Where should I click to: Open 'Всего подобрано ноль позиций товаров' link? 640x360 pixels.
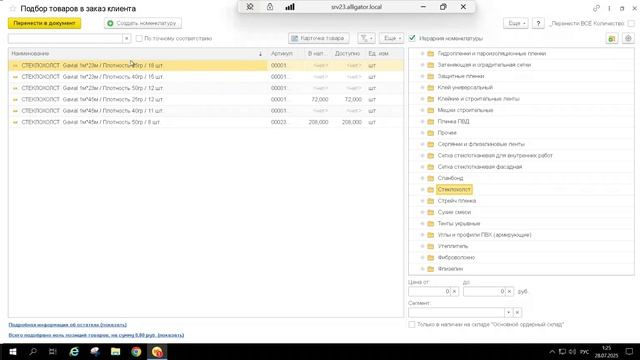coord(96,335)
